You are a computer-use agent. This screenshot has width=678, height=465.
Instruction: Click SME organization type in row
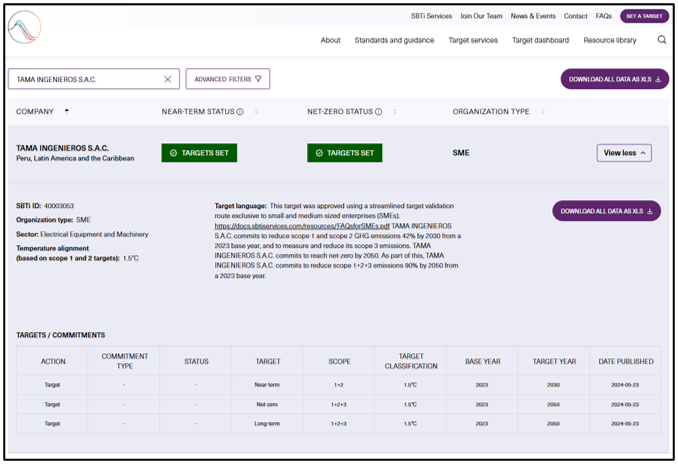click(461, 153)
